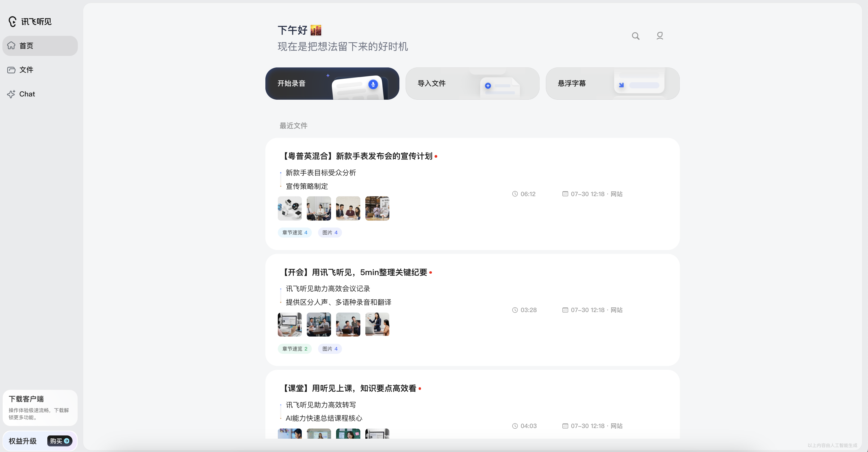Click the 最近文件 section heading
Viewport: 868px width, 452px height.
tap(293, 126)
